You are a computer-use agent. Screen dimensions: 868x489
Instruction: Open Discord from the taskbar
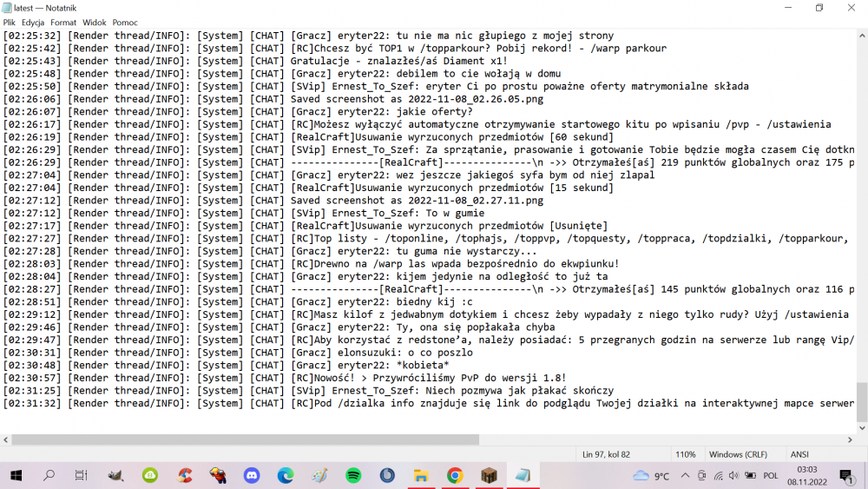(252, 475)
